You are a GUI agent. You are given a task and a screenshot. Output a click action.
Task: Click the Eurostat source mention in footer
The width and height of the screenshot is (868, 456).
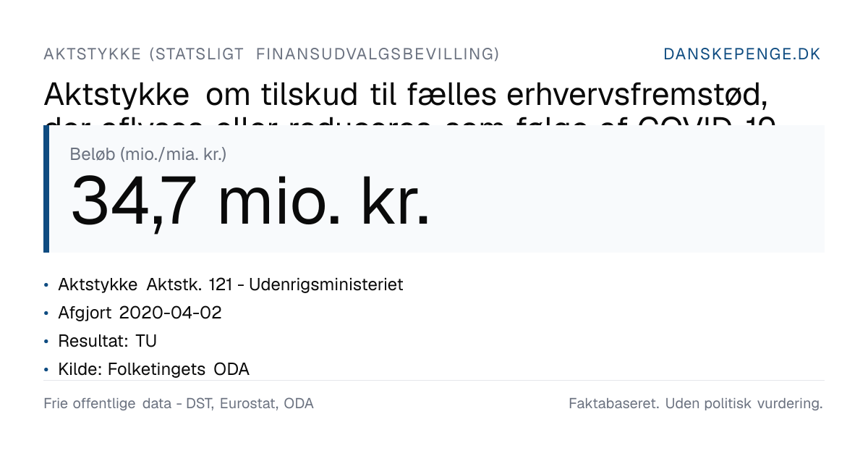click(248, 404)
